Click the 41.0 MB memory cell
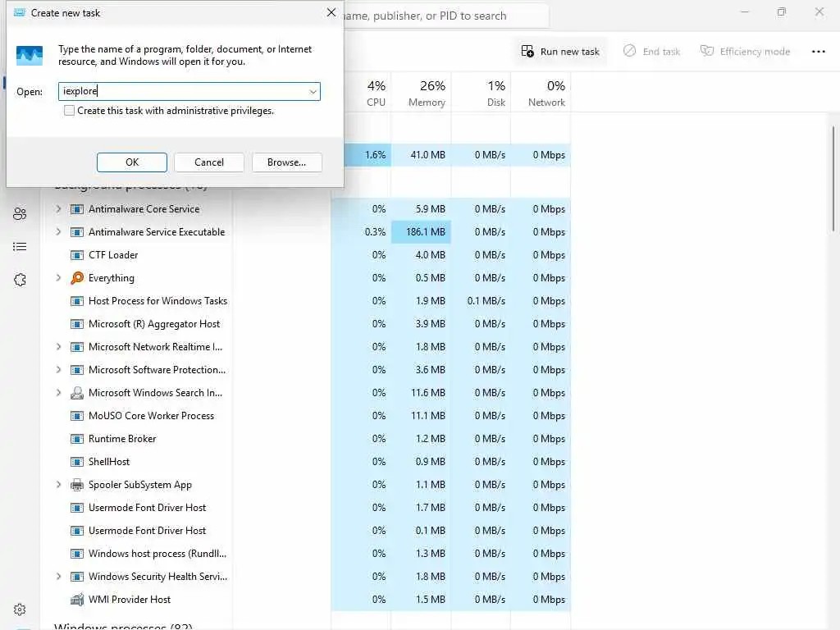Image resolution: width=840 pixels, height=630 pixels. pyautogui.click(x=421, y=155)
